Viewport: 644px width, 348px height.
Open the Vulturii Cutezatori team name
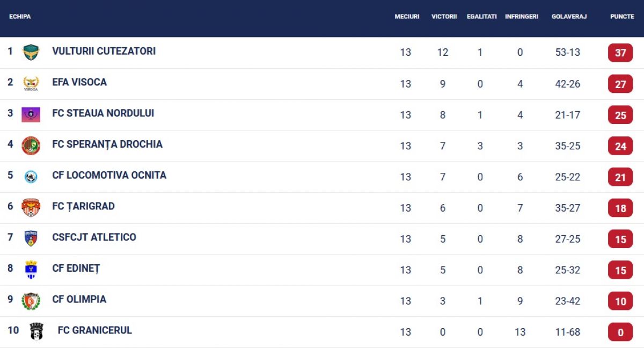(x=104, y=51)
